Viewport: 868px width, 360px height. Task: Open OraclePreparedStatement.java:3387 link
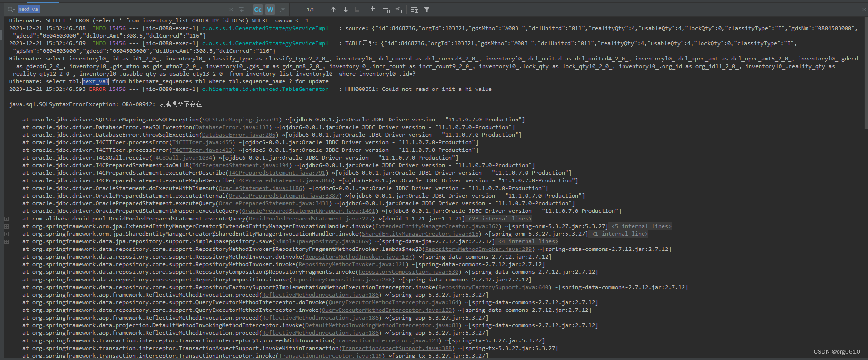(x=283, y=196)
